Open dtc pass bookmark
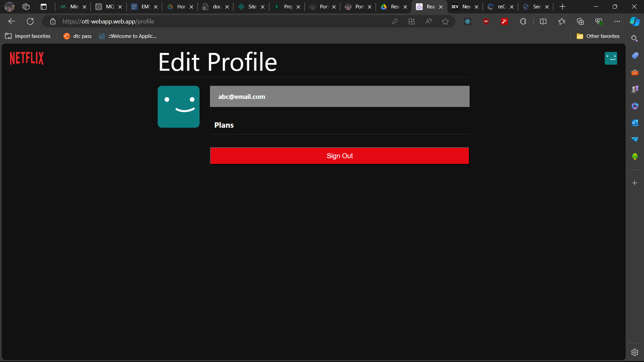 coord(77,36)
